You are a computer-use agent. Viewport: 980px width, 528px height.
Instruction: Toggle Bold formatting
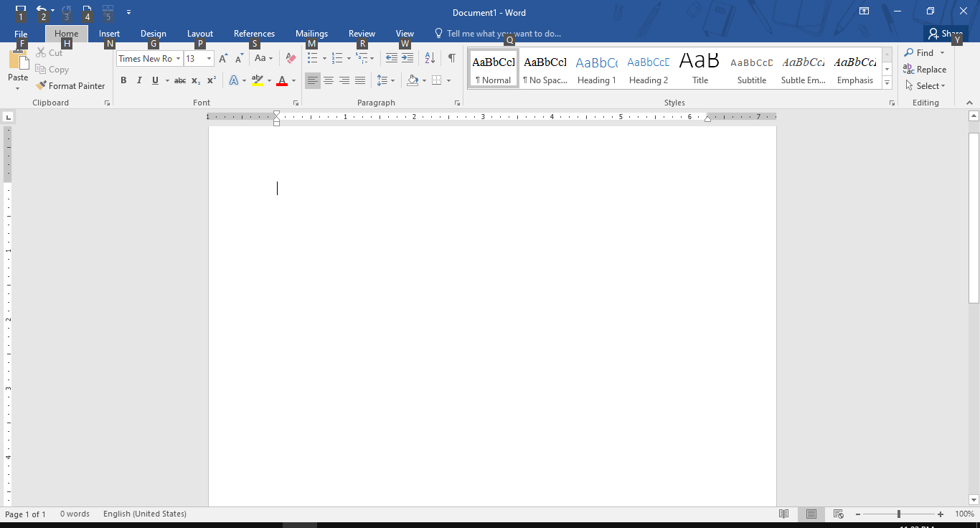(x=123, y=80)
